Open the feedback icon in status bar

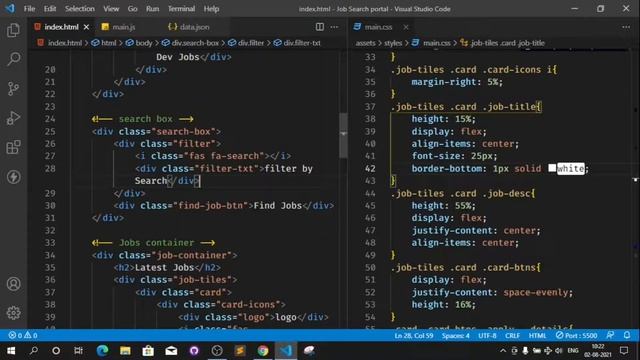point(610,335)
